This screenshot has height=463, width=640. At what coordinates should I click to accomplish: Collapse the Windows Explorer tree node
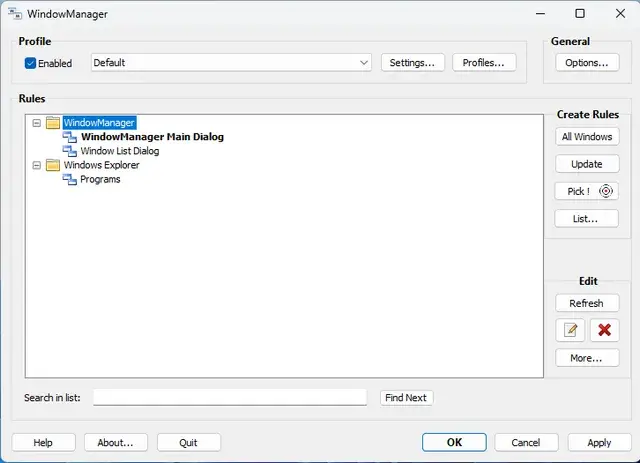click(x=37, y=165)
